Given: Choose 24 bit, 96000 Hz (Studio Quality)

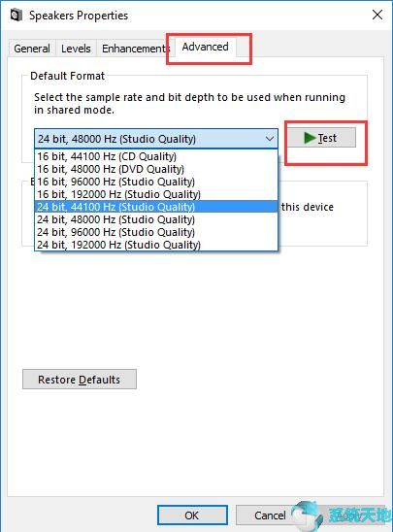Looking at the screenshot, I should [156, 232].
